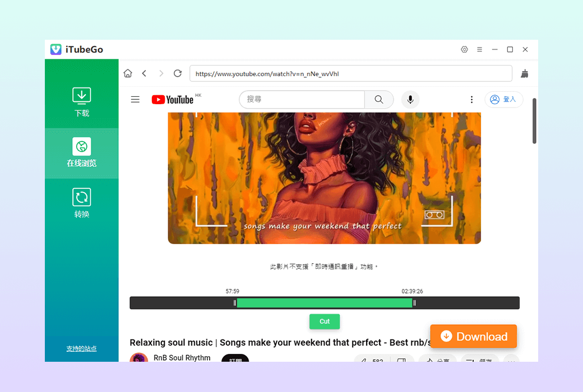The height and width of the screenshot is (392, 583).
Task: Open YouTube guide hamburger menu
Action: pyautogui.click(x=135, y=99)
